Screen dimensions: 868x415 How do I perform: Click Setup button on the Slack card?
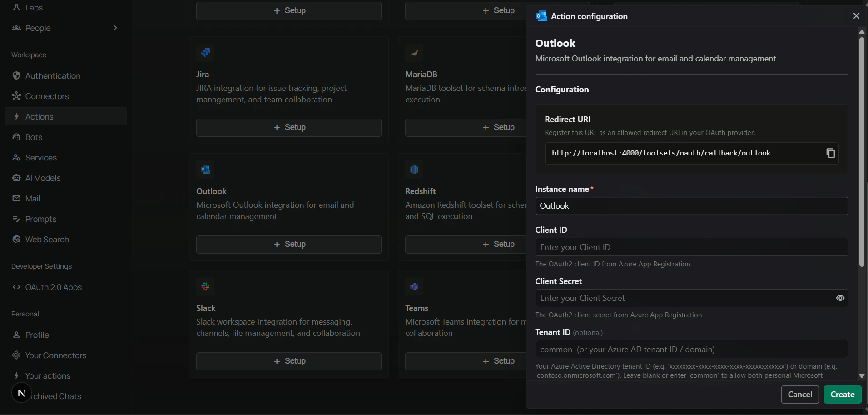point(289,361)
